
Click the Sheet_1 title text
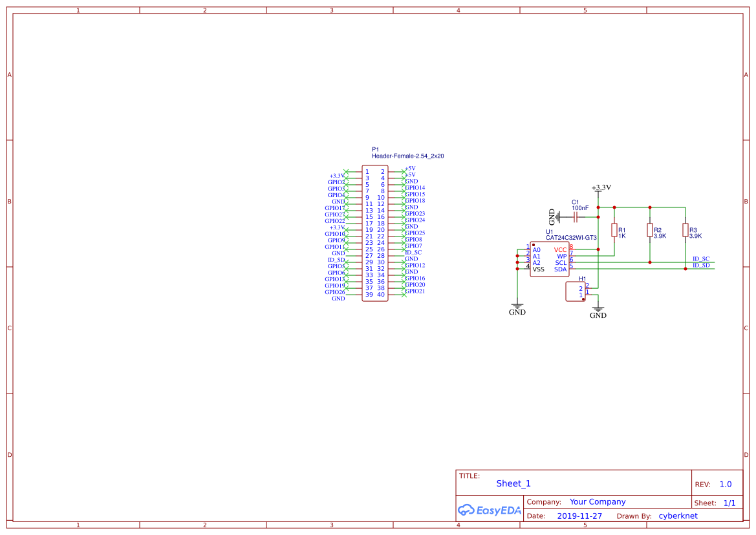[513, 483]
